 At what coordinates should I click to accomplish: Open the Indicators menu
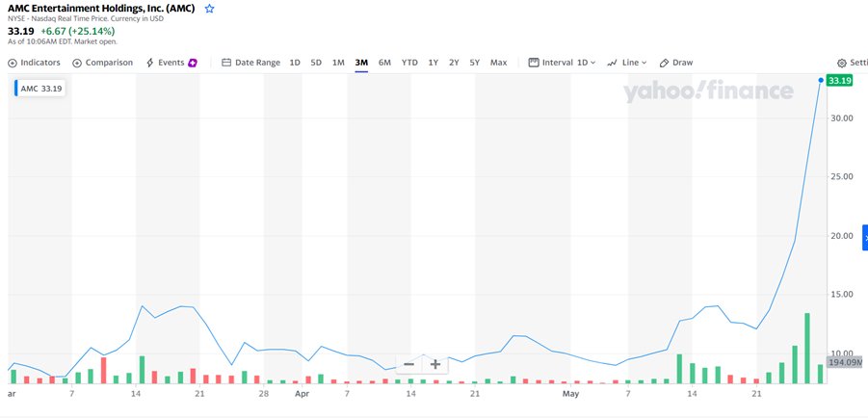click(x=35, y=63)
